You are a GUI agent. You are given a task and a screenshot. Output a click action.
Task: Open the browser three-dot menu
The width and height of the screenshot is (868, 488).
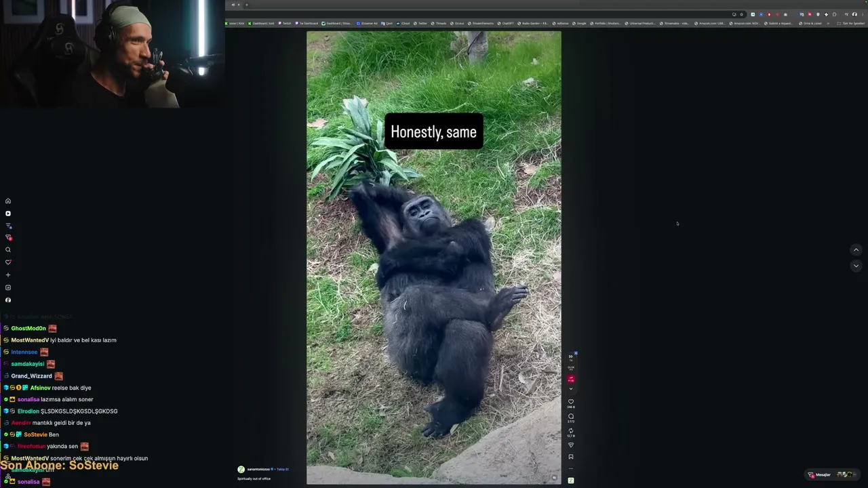(863, 14)
